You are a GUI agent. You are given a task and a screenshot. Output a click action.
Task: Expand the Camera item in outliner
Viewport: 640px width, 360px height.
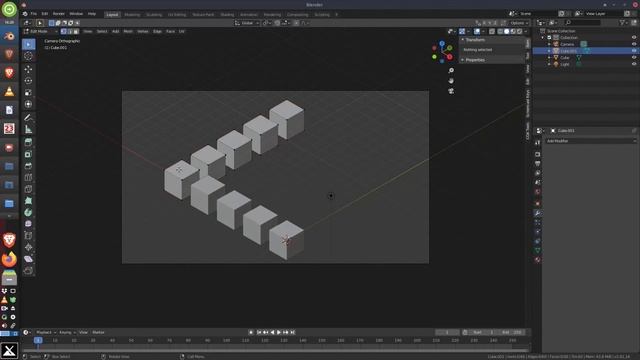pos(549,44)
